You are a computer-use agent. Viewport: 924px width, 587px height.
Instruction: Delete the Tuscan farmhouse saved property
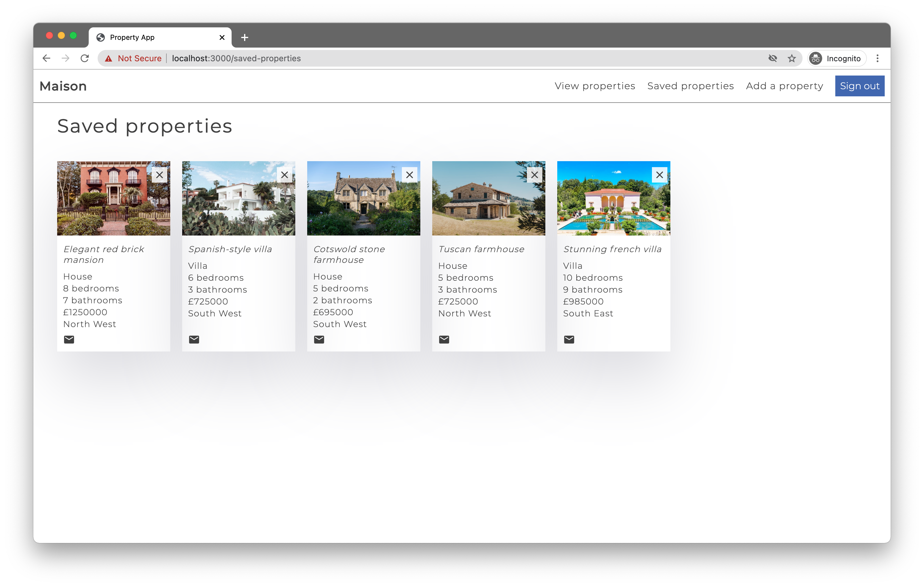(534, 175)
